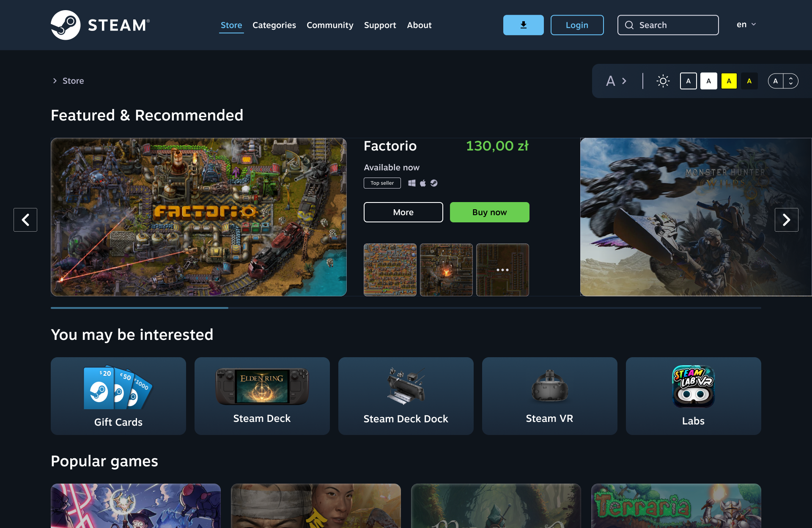The image size is (812, 528).
Task: Select the black-background white-text contrast option
Action: (x=688, y=81)
